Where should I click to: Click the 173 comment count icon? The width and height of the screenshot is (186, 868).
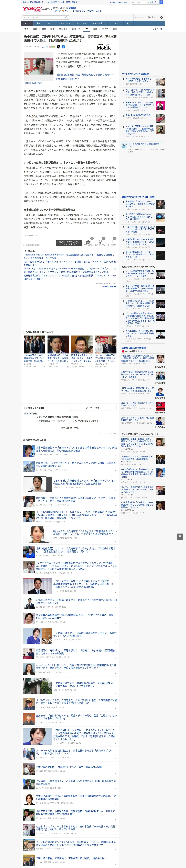tap(45, 47)
